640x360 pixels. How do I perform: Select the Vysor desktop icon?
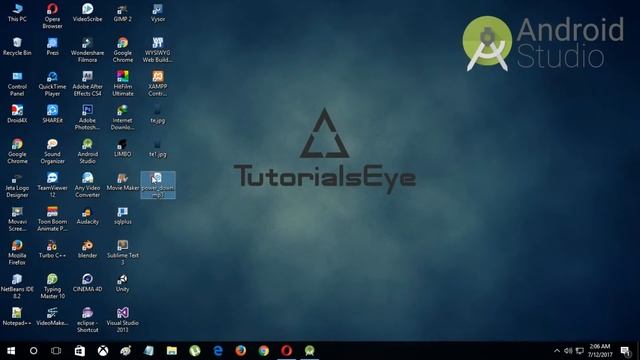click(x=158, y=12)
